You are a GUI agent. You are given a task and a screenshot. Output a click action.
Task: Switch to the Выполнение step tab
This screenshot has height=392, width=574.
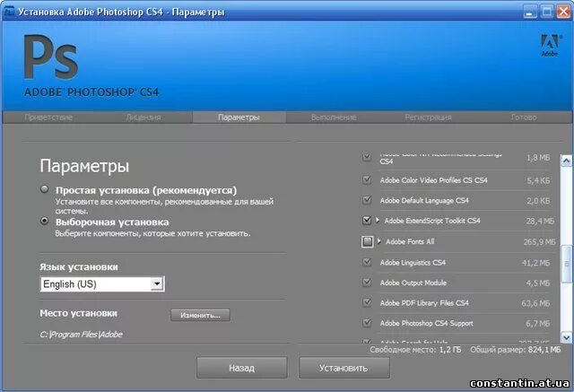[x=334, y=118]
